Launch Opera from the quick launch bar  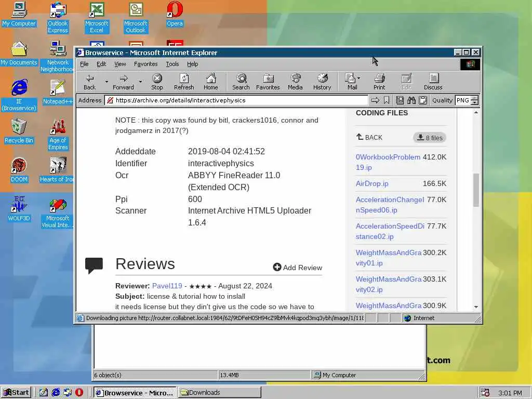[x=79, y=393]
